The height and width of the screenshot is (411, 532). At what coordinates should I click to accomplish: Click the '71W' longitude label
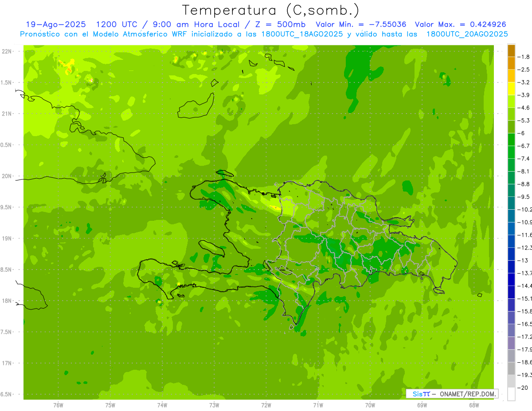tap(318, 405)
